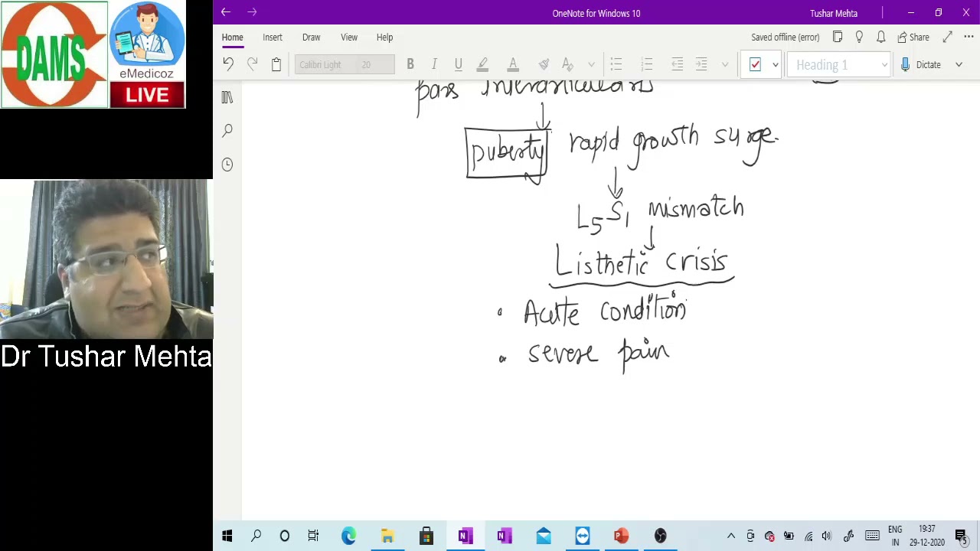
Task: Click the font size 20 field
Action: 375,64
